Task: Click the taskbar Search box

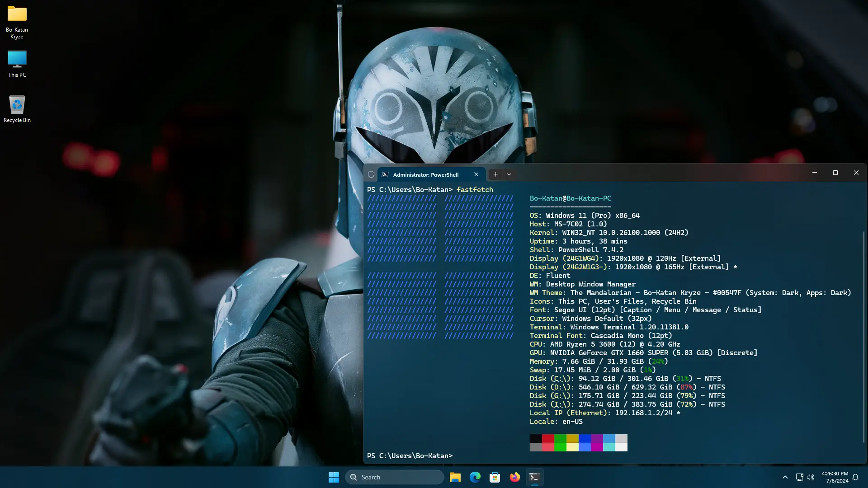Action: coord(394,477)
